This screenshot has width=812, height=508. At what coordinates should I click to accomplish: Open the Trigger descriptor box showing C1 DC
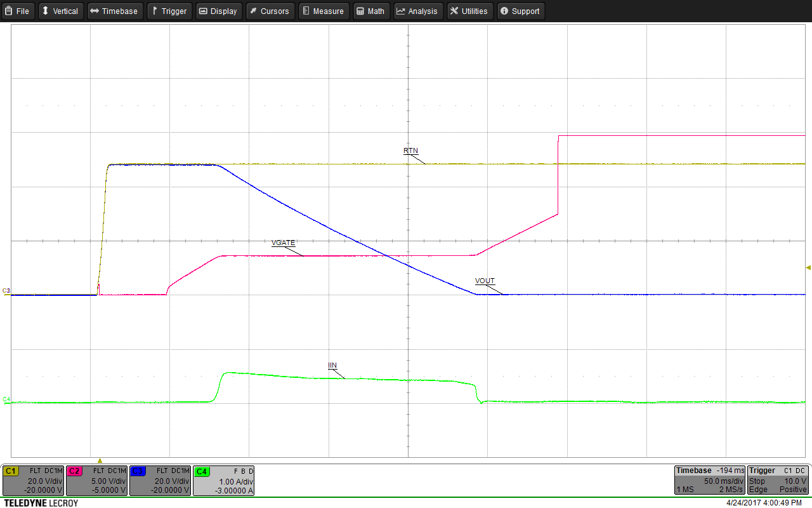[x=778, y=480]
